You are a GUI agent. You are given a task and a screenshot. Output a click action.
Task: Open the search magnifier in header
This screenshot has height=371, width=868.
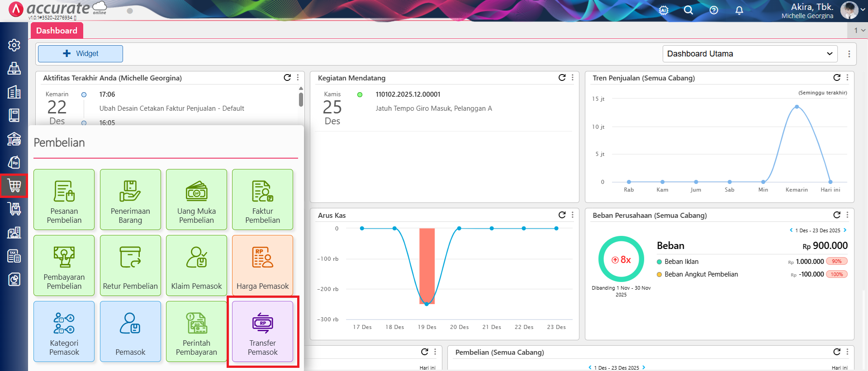click(x=688, y=10)
